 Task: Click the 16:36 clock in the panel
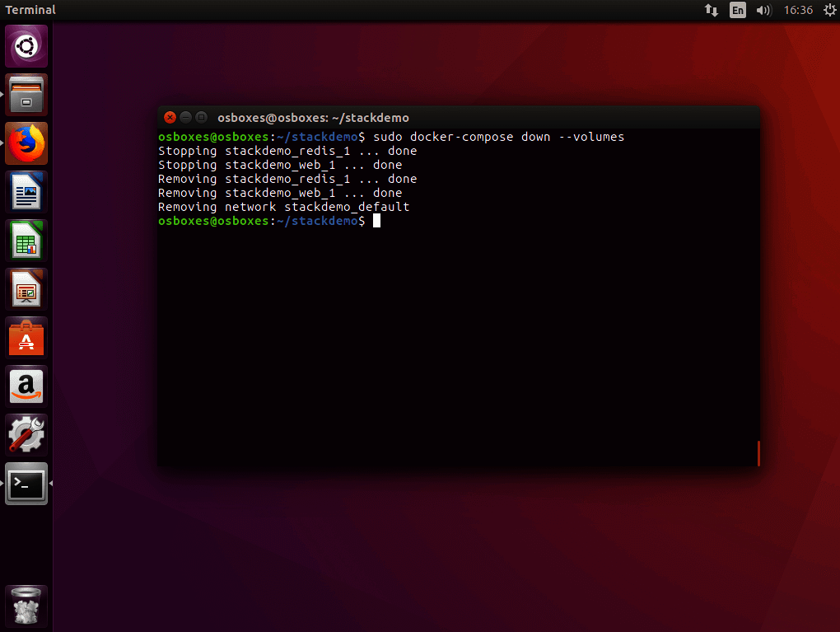pyautogui.click(x=798, y=10)
